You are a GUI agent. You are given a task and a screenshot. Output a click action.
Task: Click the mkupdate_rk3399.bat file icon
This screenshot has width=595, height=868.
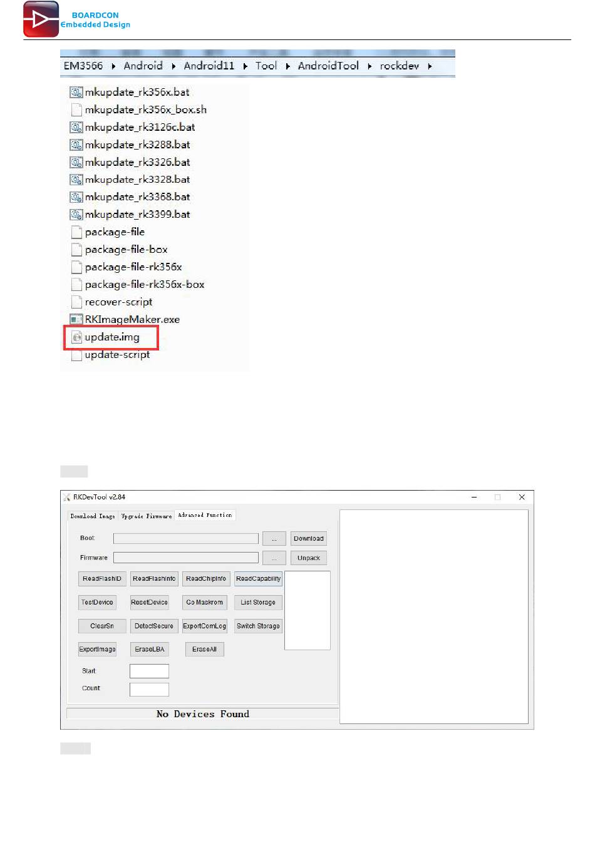76,215
